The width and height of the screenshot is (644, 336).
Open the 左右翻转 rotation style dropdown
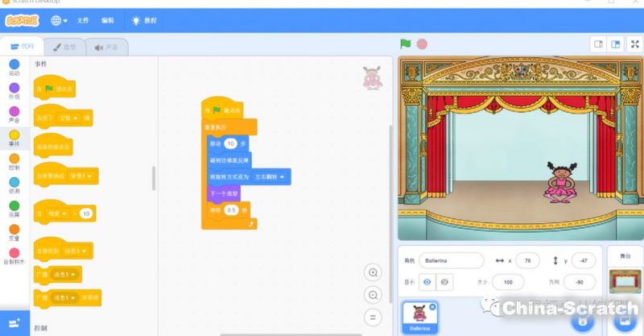click(x=272, y=176)
